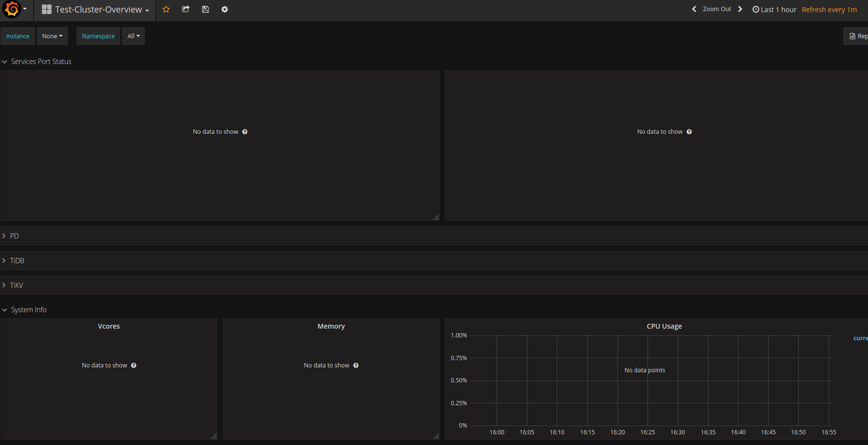Expand the TiKV section
Image resolution: width=868 pixels, height=445 pixels.
17,285
